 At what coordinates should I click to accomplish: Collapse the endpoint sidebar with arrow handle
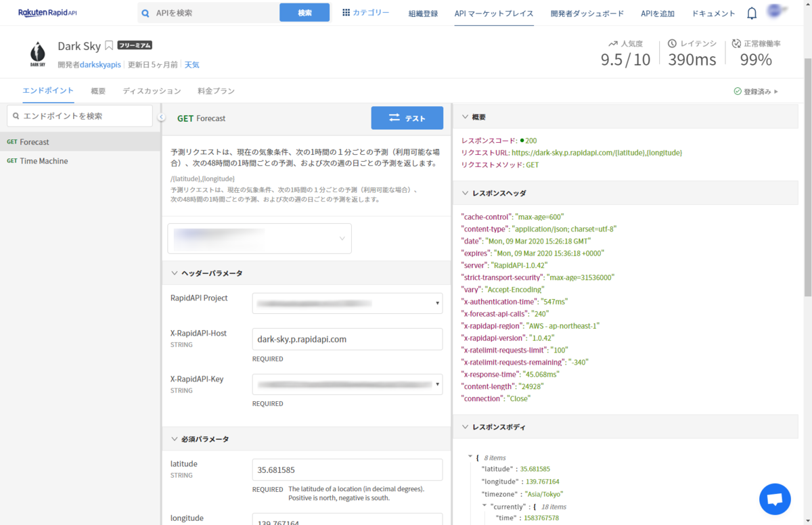162,118
